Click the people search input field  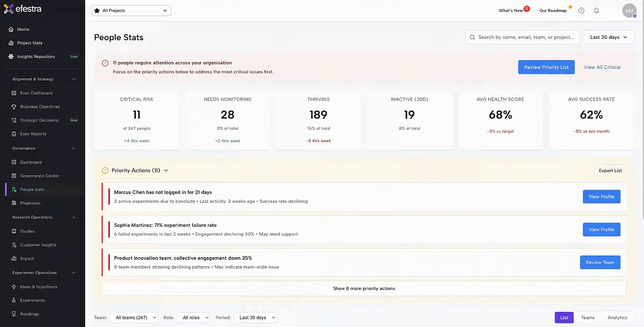pos(525,37)
